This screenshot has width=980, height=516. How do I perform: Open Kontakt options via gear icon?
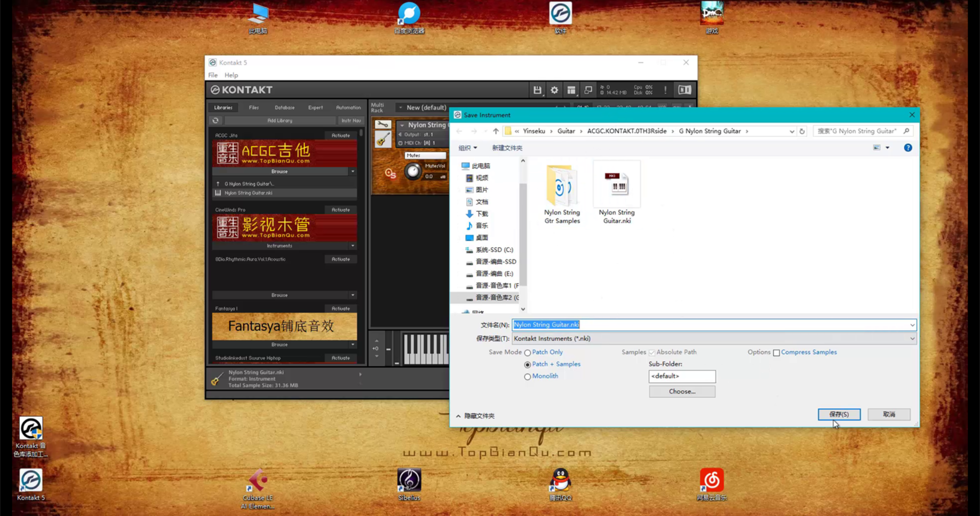coord(554,90)
